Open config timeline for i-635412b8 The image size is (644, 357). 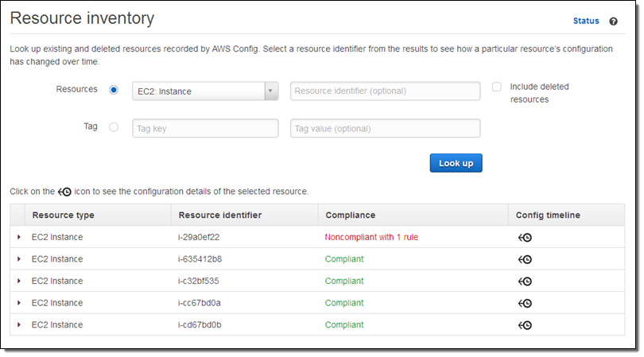coord(525,259)
